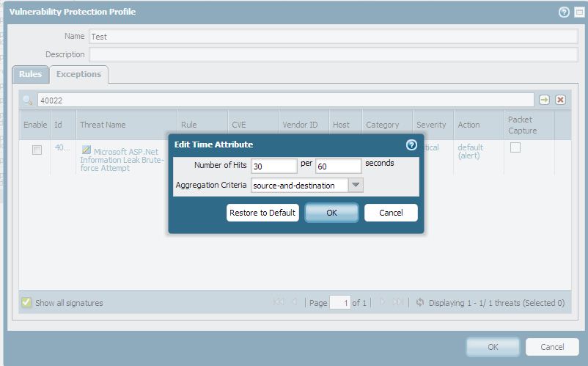Screen dimensions: 588x366
Task: Open the Microsoft ASP.Net Information Leak threat link
Action: point(122,160)
